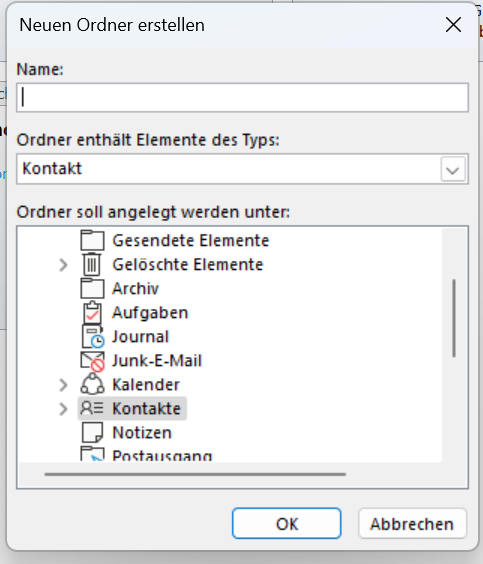
Task: Select the Notizen folder label
Action: coord(142,433)
